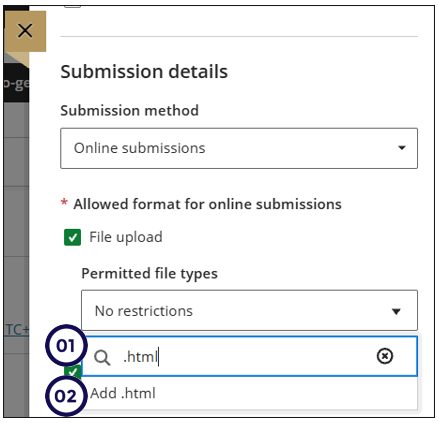Image resolution: width=438 pixels, height=423 pixels.
Task: Click into the .html search field
Action: click(249, 356)
